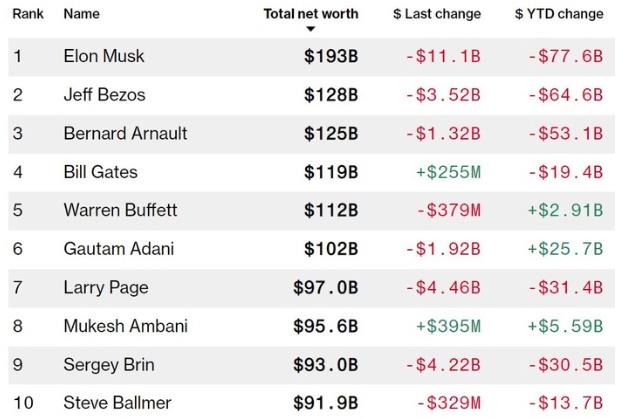The height and width of the screenshot is (418, 624).
Task: Click Gautam Adani's +$25.7B YTD change
Action: coord(566,249)
